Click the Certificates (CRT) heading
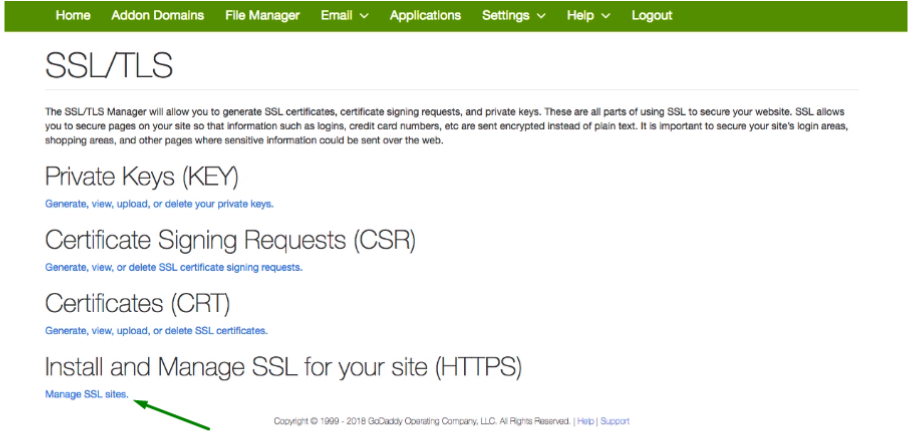The image size is (910, 443). 138,303
